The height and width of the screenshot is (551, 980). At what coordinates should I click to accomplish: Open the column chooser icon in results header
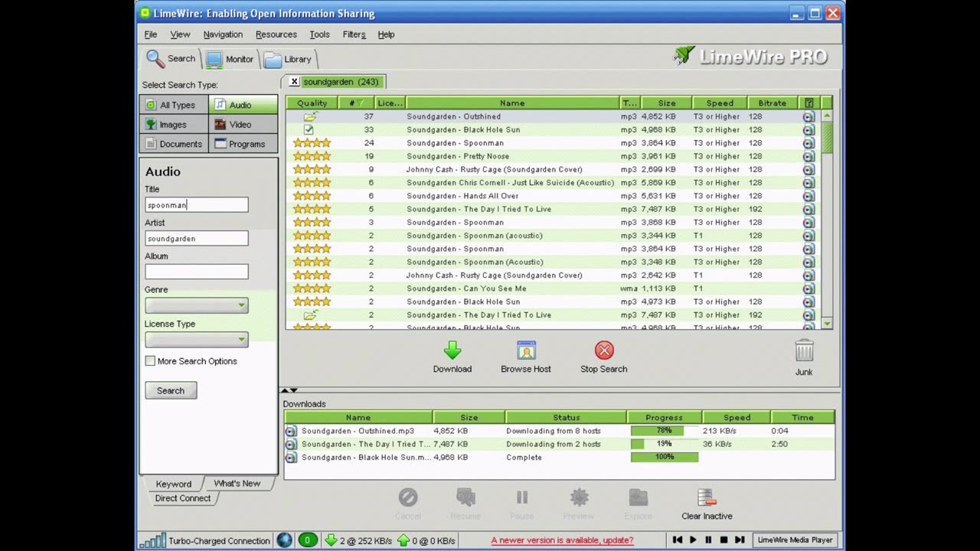pos(808,103)
